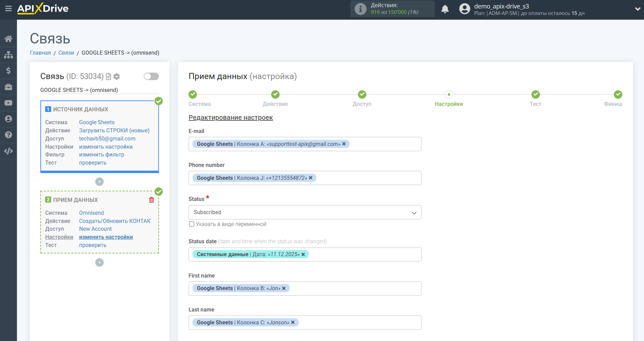Remove the Колонка A email tag
Image resolution: width=644 pixels, height=341 pixels.
click(x=344, y=144)
